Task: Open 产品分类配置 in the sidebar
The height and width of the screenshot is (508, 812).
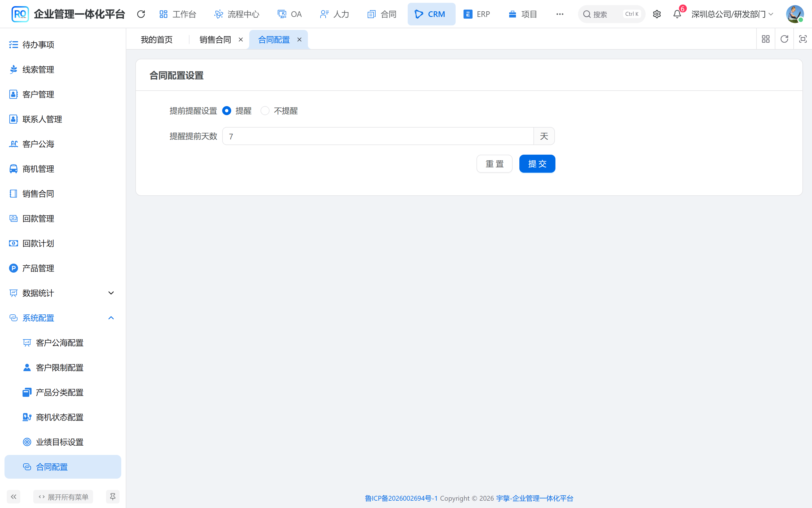Action: point(63,392)
